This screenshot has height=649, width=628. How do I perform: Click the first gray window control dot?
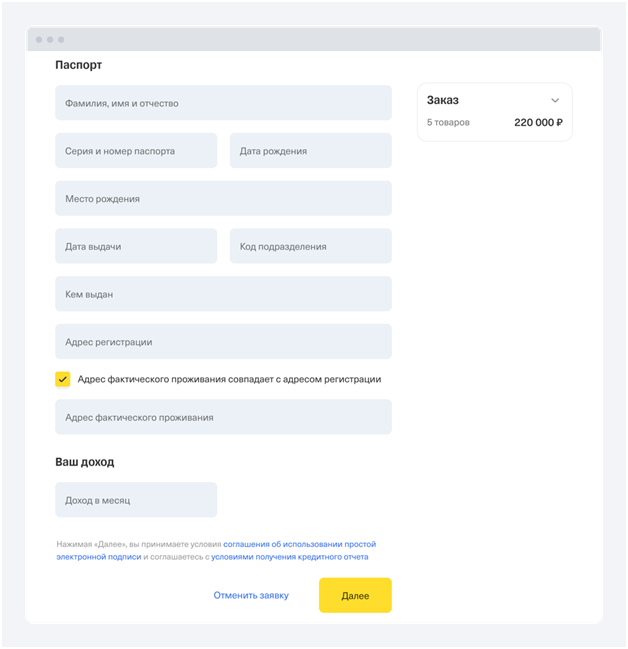(x=39, y=40)
